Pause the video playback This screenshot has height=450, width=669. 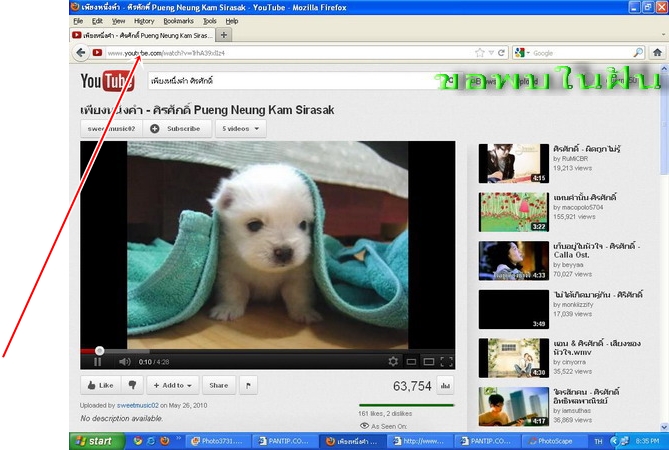click(98, 362)
